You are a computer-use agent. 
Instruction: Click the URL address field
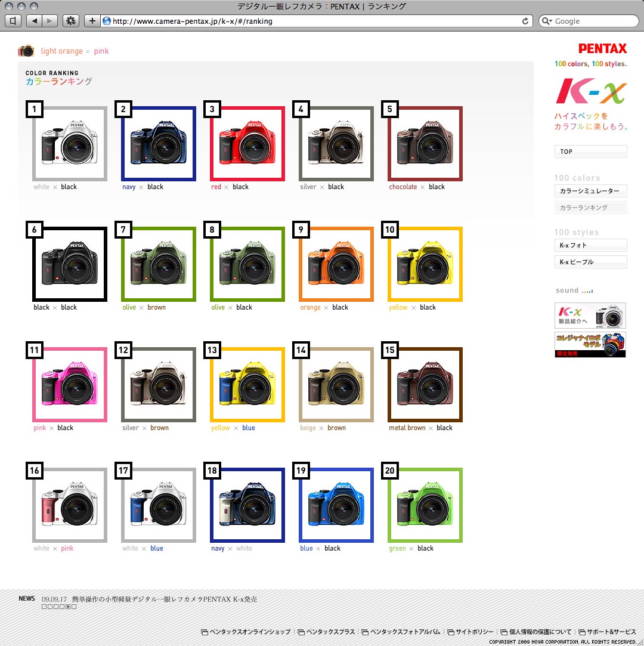pos(312,21)
